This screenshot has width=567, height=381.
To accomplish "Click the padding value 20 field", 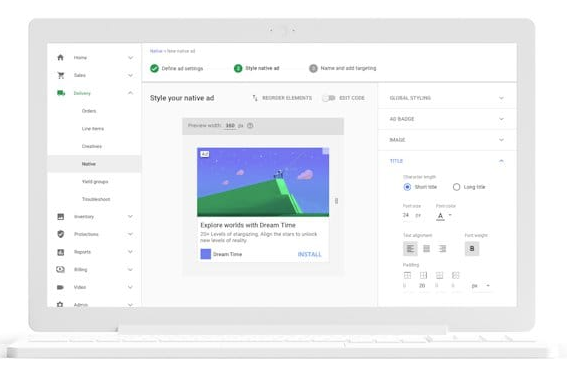I will pyautogui.click(x=422, y=286).
